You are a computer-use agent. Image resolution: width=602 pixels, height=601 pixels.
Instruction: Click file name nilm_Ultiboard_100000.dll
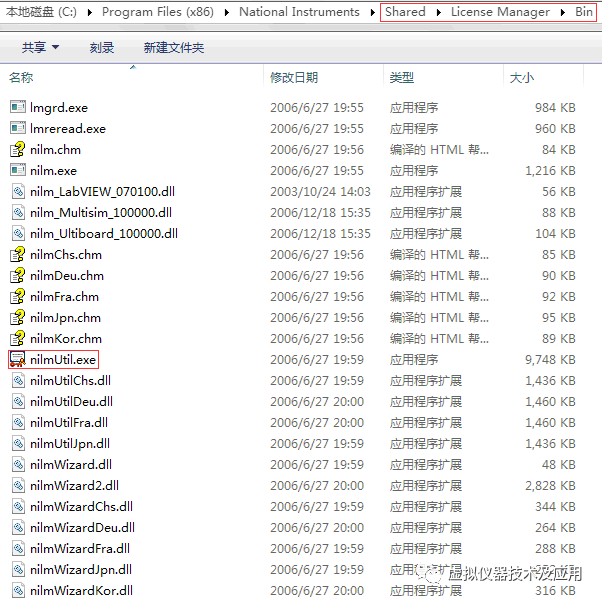pos(104,233)
